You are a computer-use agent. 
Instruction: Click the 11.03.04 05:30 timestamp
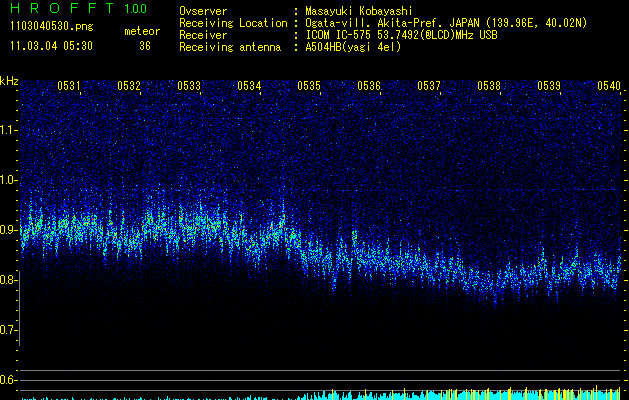pos(50,46)
